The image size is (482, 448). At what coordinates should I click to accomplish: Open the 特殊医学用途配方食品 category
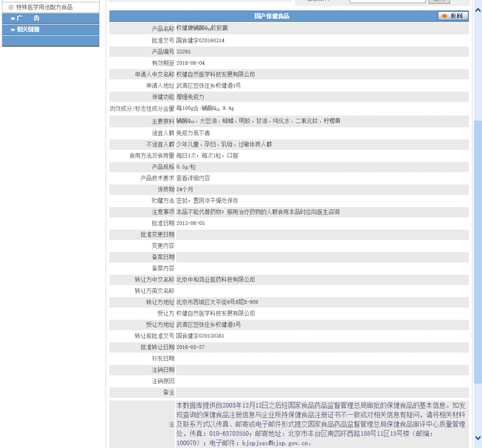(x=44, y=7)
